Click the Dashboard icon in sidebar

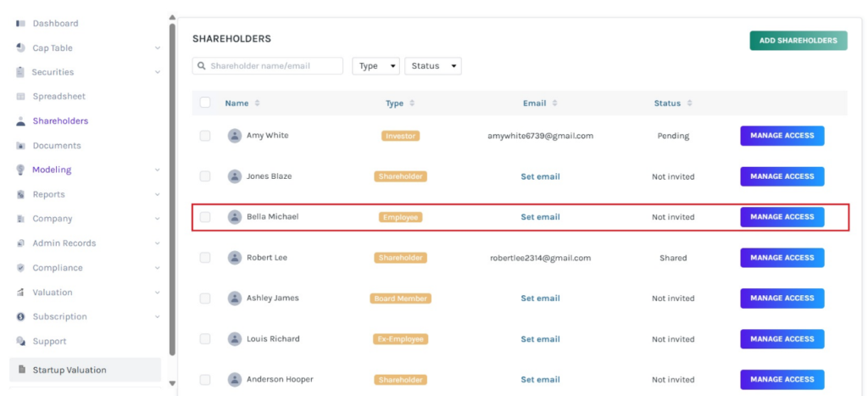pos(20,23)
